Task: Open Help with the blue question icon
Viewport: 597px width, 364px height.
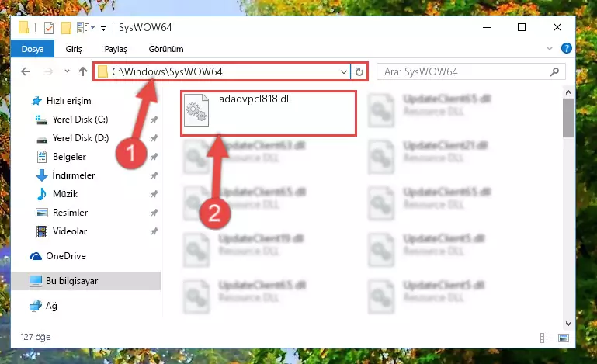Action: pos(567,48)
